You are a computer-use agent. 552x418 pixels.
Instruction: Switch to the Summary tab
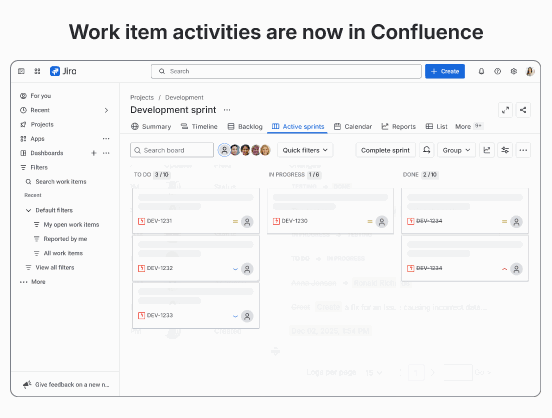click(x=151, y=126)
